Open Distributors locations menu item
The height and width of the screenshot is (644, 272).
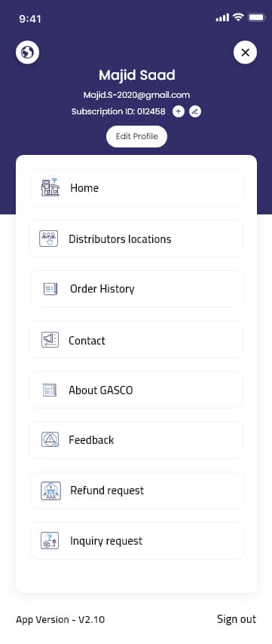(136, 238)
